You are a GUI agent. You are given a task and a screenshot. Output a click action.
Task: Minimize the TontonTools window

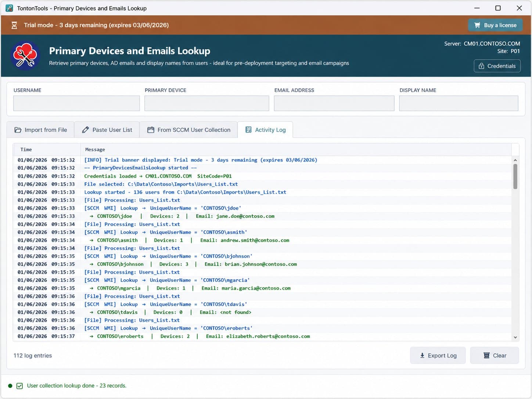[x=477, y=8]
